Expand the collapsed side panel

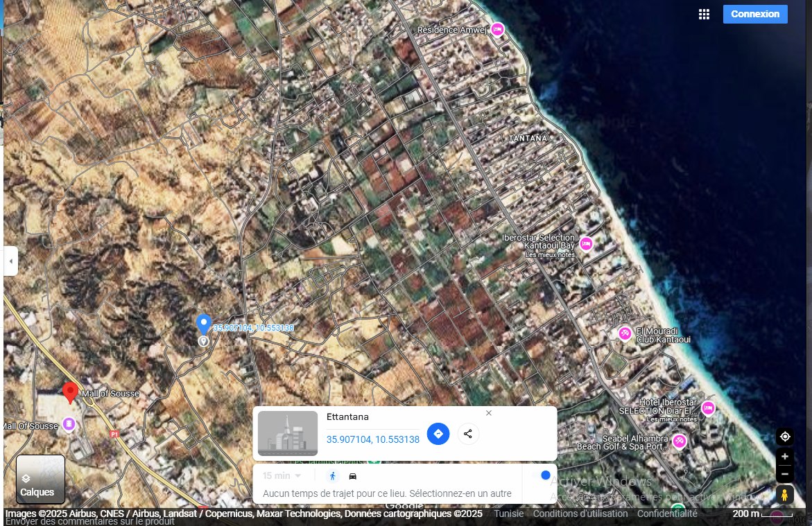[10, 261]
